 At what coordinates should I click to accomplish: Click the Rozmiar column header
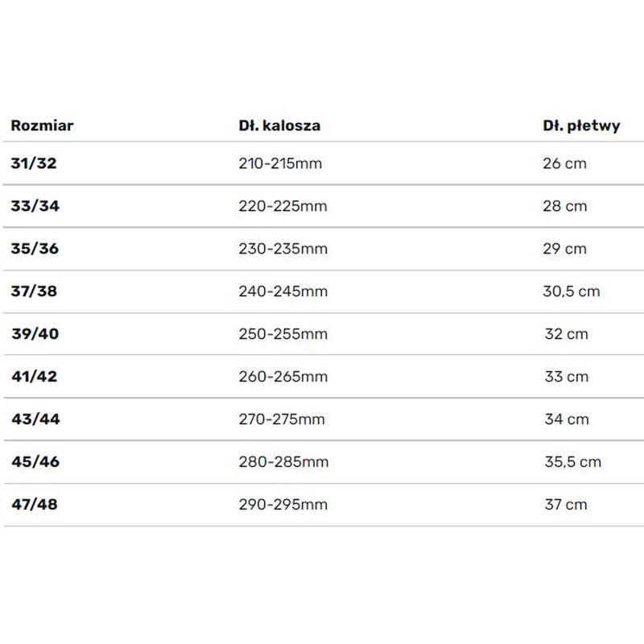click(x=42, y=126)
